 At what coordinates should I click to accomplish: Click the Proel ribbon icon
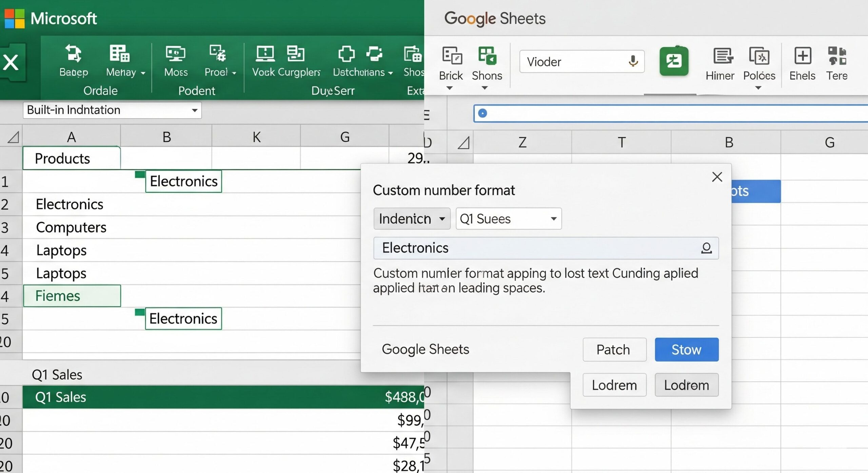click(x=217, y=54)
